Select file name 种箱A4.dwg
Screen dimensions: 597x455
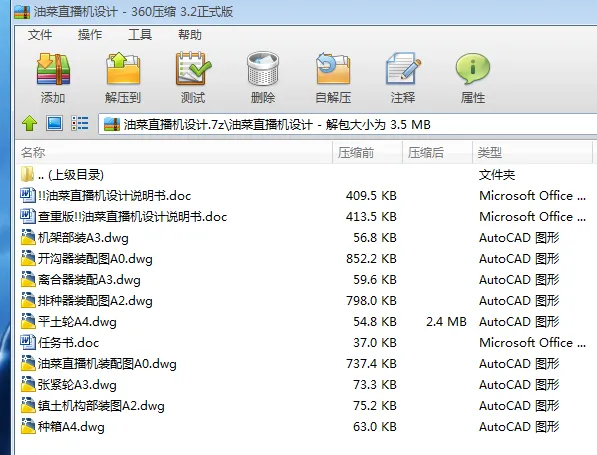click(71, 426)
